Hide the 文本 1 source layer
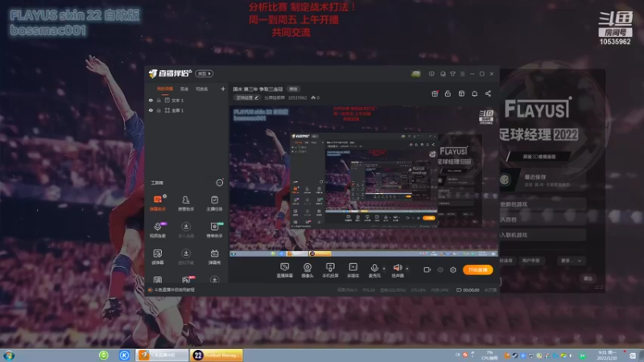Image resolution: width=644 pixels, height=362 pixels. click(151, 100)
